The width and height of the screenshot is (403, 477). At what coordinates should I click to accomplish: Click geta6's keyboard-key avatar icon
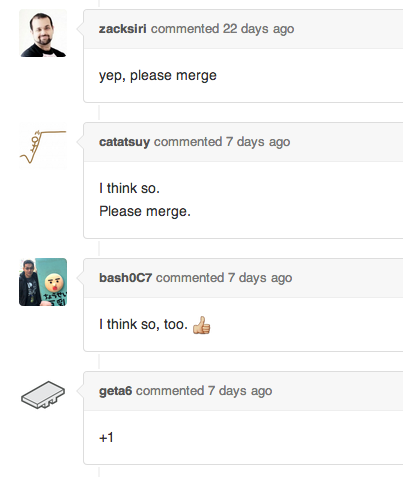(43, 395)
